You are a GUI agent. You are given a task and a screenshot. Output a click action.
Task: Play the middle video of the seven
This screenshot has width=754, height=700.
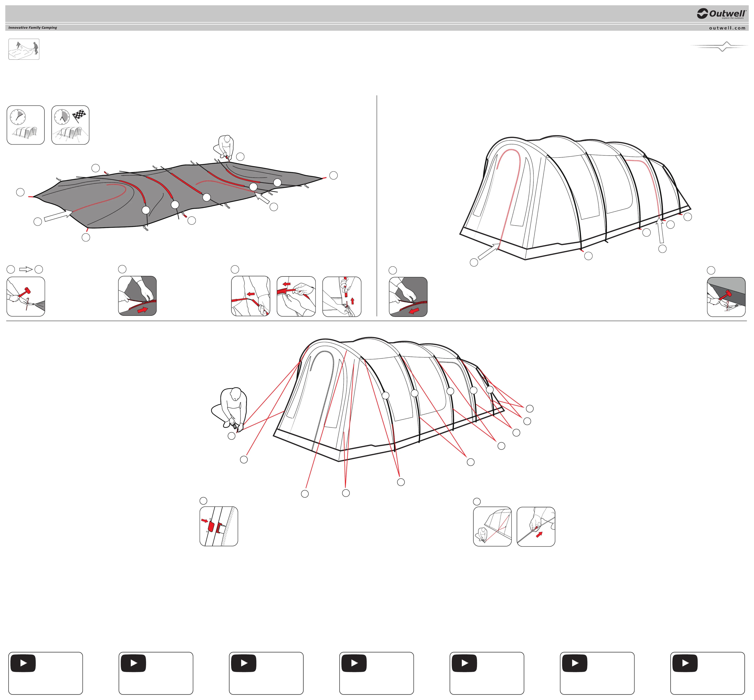coord(354,663)
